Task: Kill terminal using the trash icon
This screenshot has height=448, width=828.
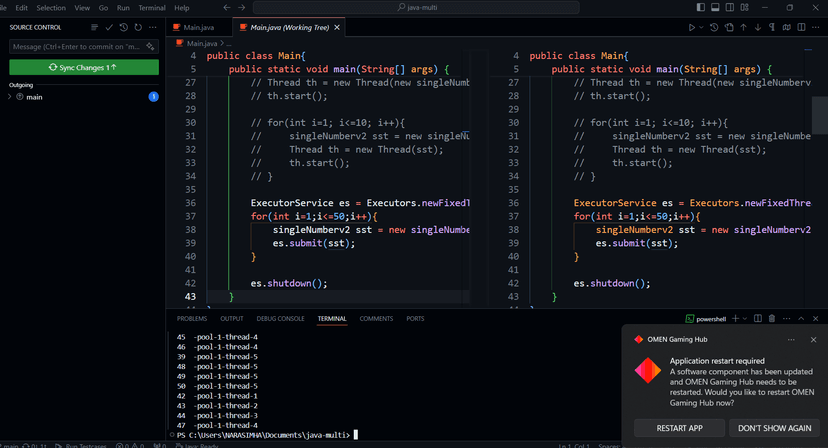Action: click(x=771, y=318)
